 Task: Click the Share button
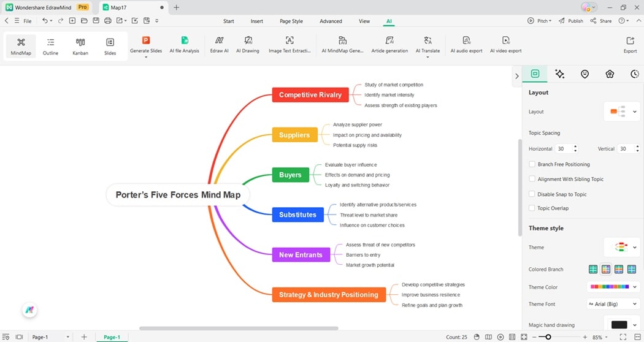601,21
